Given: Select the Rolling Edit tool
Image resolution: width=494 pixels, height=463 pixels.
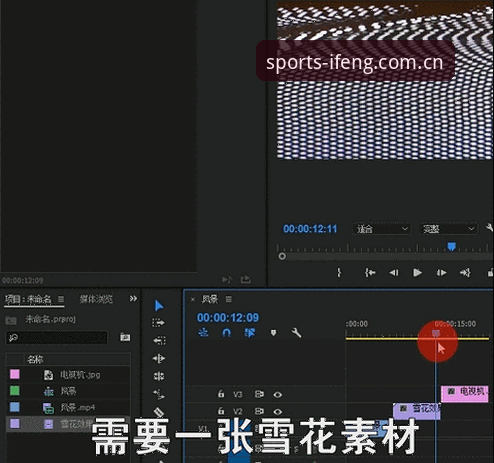Looking at the screenshot, I should pyautogui.click(x=159, y=376).
